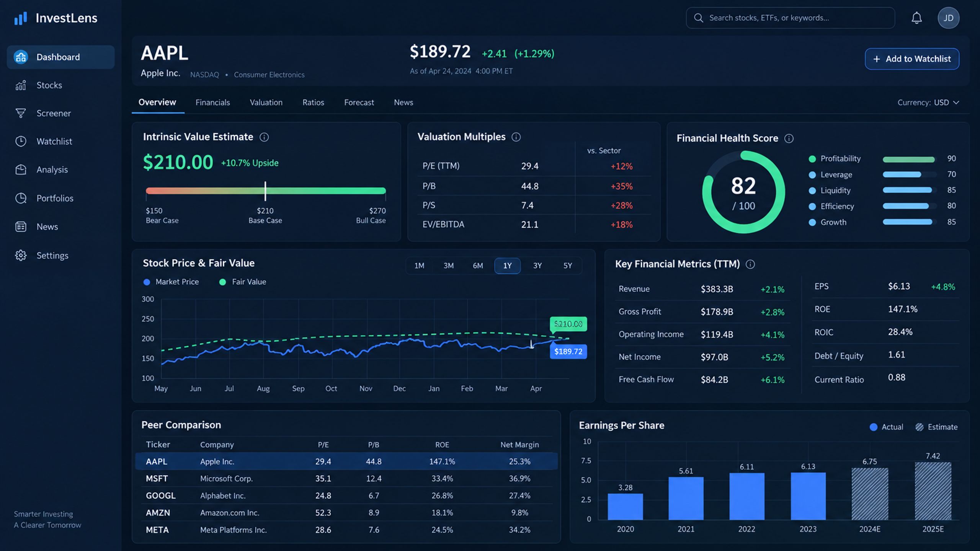Open Portfolios pie icon in sidebar
This screenshot has height=551, width=980.
point(21,198)
